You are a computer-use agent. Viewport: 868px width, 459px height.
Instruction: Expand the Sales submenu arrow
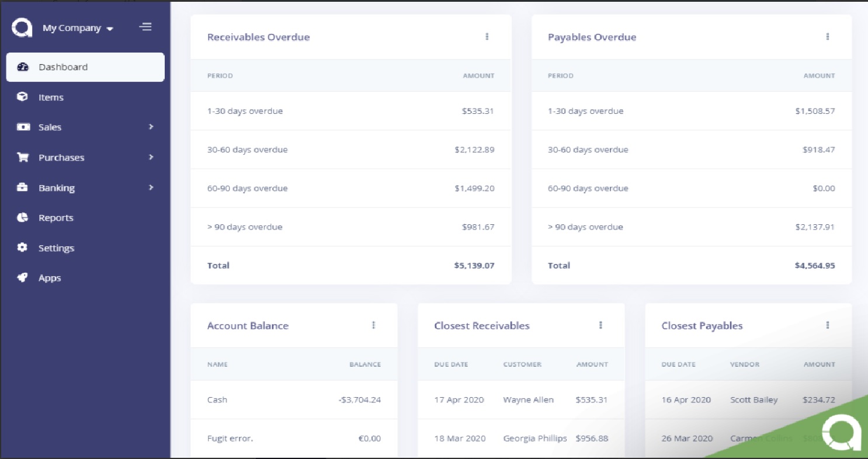coord(151,127)
